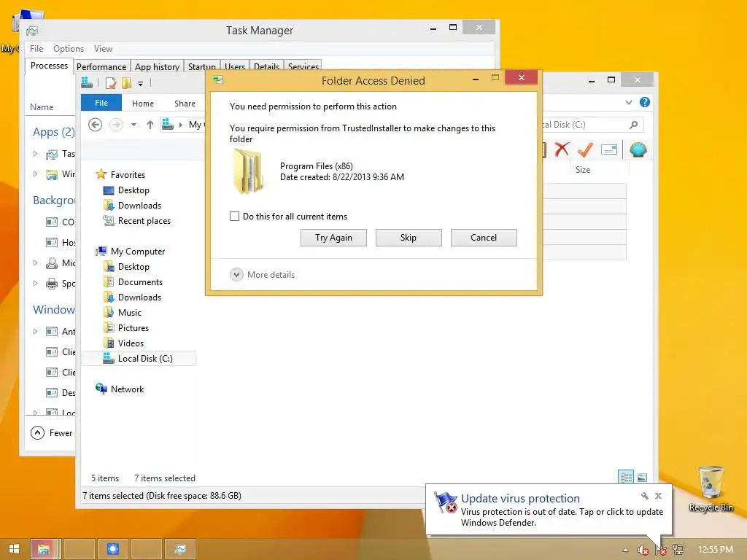Open Task Manager File menu
The width and height of the screenshot is (747, 560).
(36, 49)
